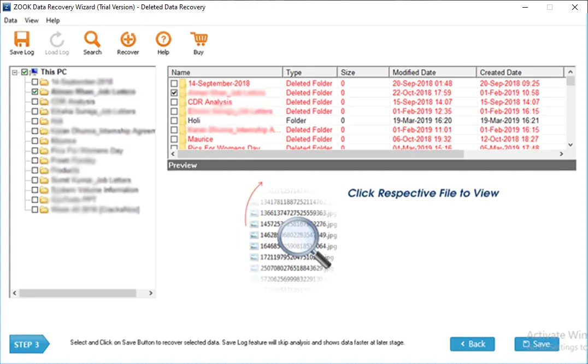Click tree panel scroll right arrow
Image resolution: width=588 pixels, height=364 pixels.
(151, 293)
